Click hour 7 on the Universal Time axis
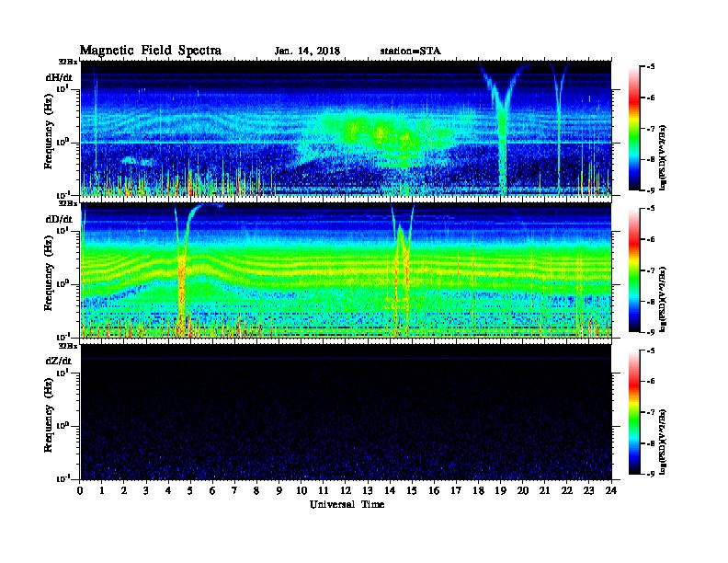The image size is (728, 563). 234,491
